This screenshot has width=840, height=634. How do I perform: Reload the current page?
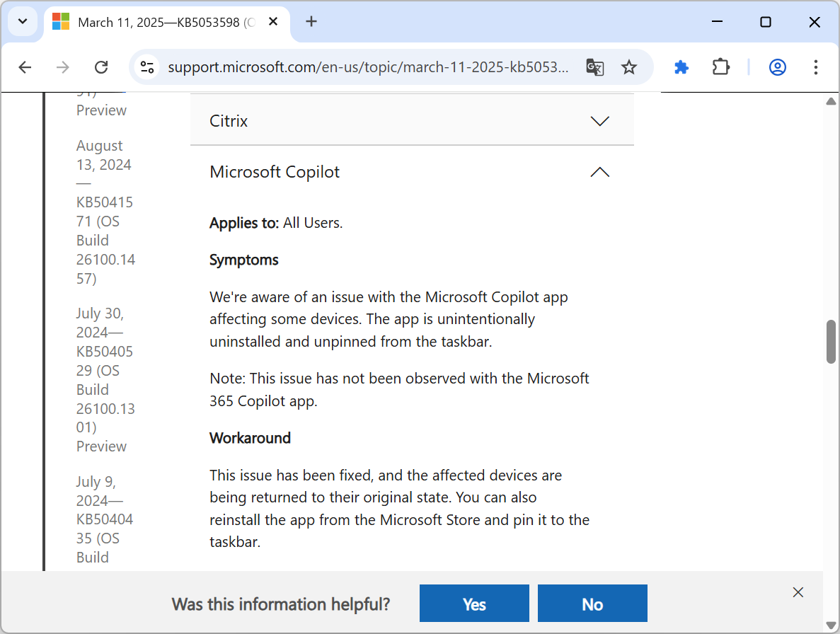point(101,67)
